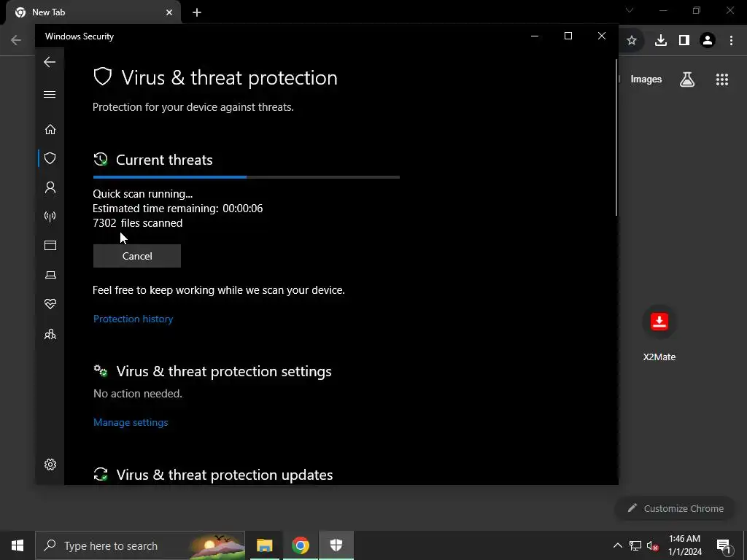The width and height of the screenshot is (747, 560).
Task: Minimize the Windows Security window
Action: click(x=535, y=36)
